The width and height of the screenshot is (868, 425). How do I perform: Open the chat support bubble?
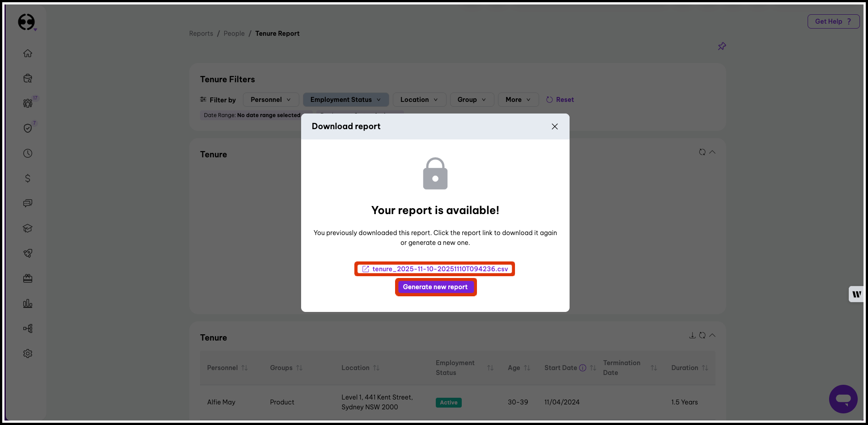[843, 399]
